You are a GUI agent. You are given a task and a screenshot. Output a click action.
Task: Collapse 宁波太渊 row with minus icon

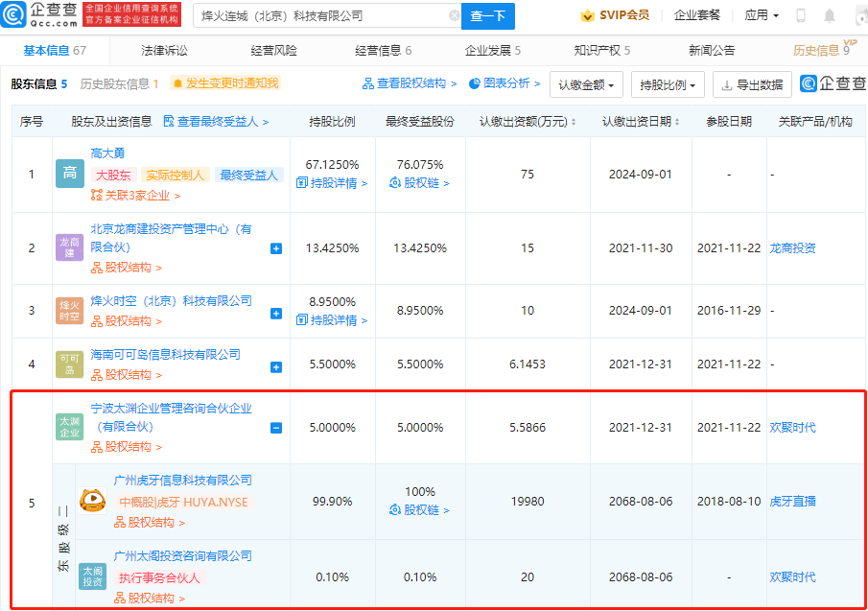click(276, 429)
